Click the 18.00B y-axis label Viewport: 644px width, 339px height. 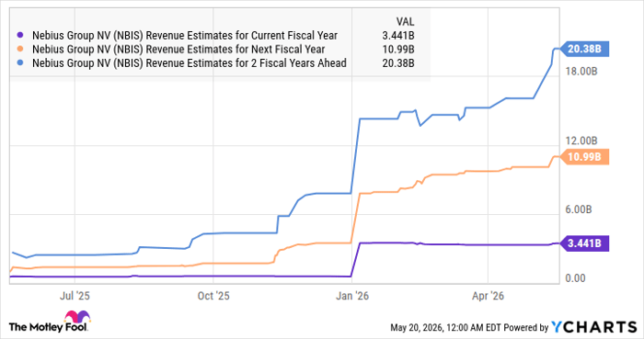581,72
